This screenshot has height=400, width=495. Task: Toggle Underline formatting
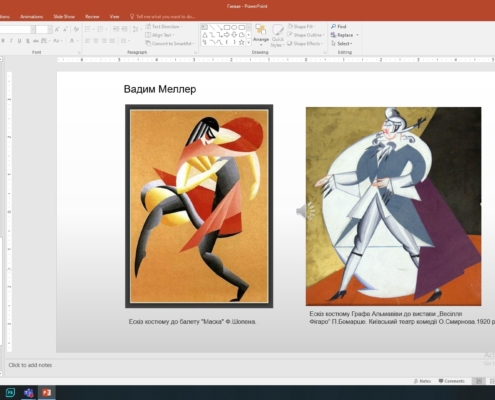tap(19, 41)
